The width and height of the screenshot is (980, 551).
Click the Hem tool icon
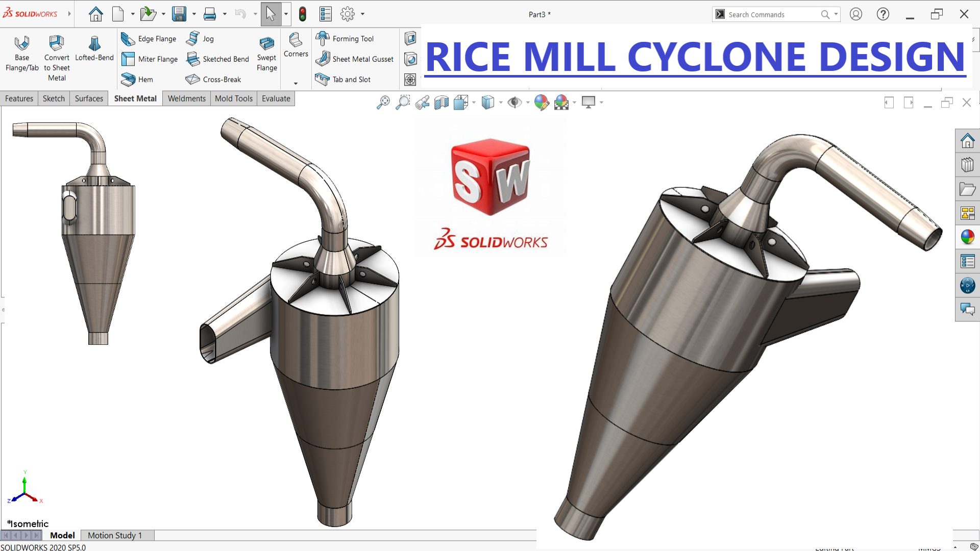tap(128, 80)
